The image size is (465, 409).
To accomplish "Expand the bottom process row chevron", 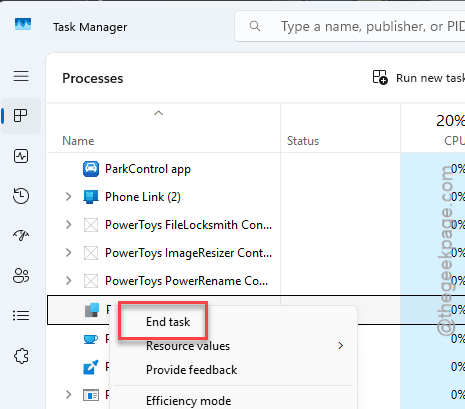I will pos(69,395).
